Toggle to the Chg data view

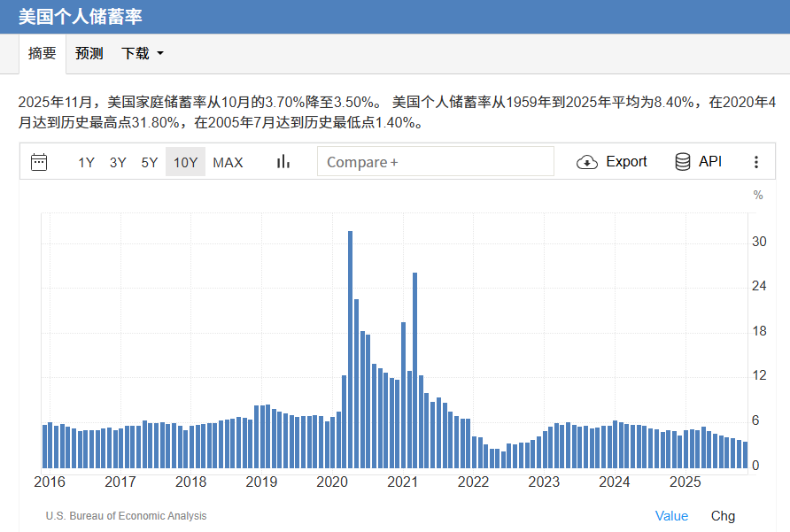[x=723, y=515]
